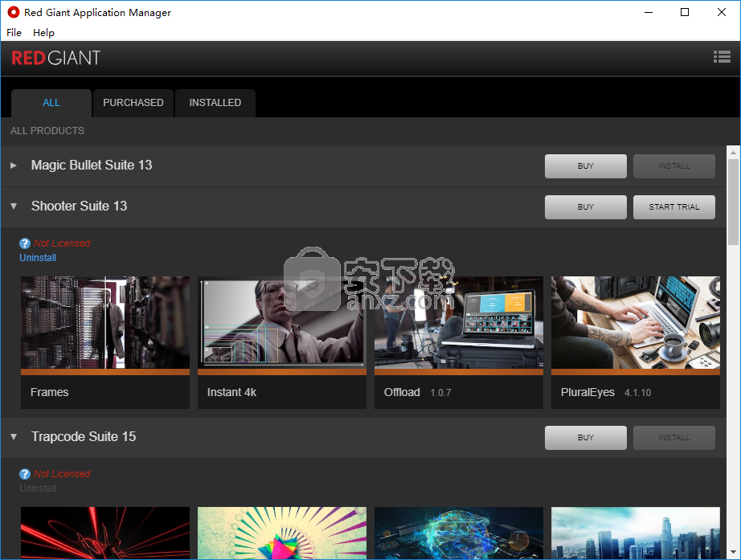Click the PluralEyes version 4.1.10 text
Viewport: 741px width, 560px height.
pos(637,393)
